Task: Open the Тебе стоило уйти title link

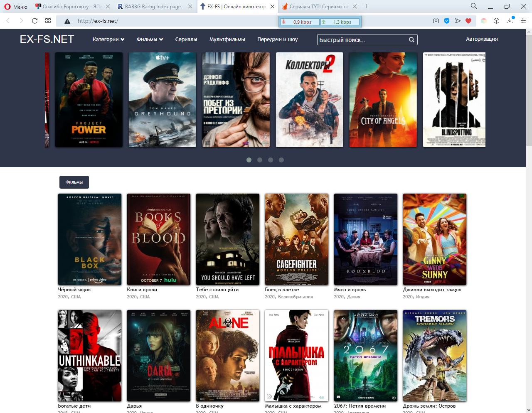Action: pos(217,290)
